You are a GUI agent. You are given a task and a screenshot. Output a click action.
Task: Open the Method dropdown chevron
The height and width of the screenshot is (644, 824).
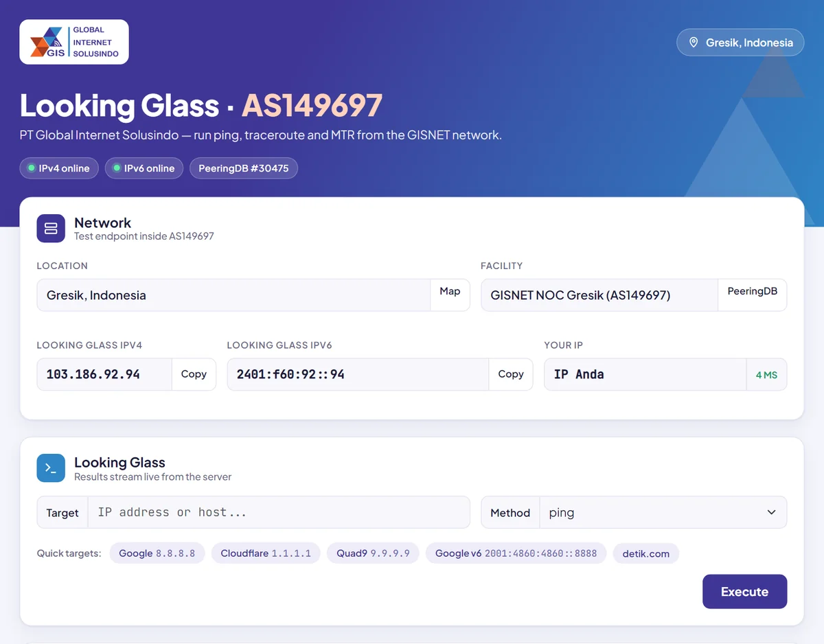[x=772, y=513]
